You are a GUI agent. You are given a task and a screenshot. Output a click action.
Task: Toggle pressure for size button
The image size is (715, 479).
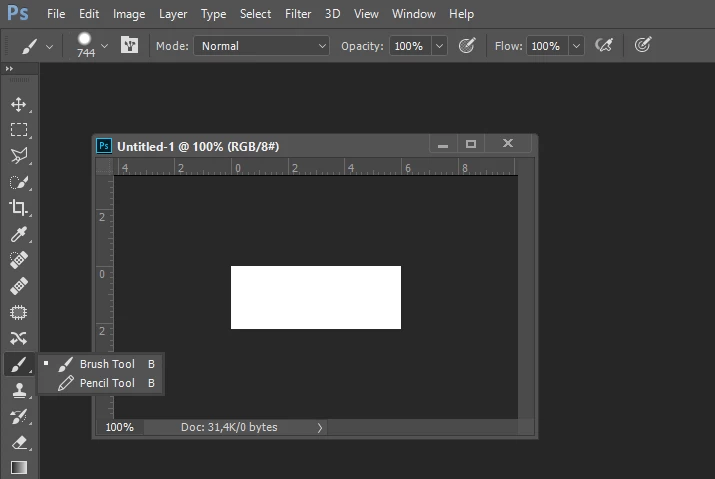[x=643, y=45]
